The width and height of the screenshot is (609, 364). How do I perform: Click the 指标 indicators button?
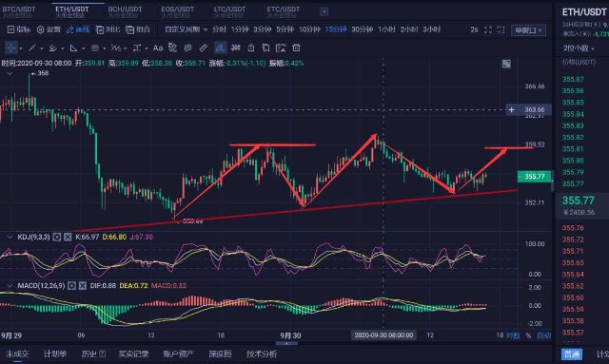[x=19, y=29]
